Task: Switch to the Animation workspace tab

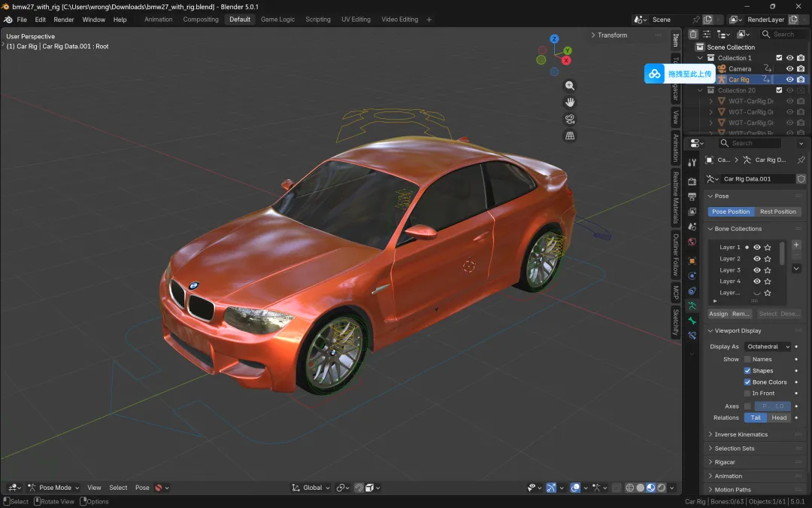Action: coord(159,20)
